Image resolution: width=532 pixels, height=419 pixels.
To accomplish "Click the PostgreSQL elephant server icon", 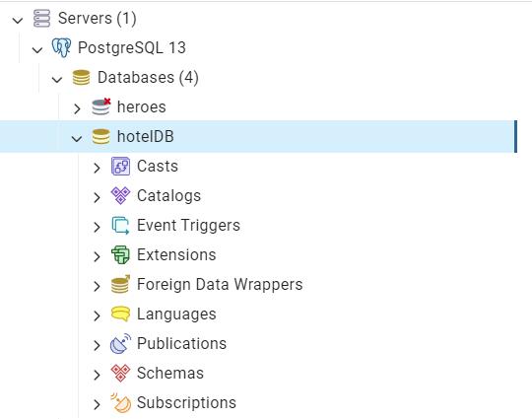I will pyautogui.click(x=61, y=47).
